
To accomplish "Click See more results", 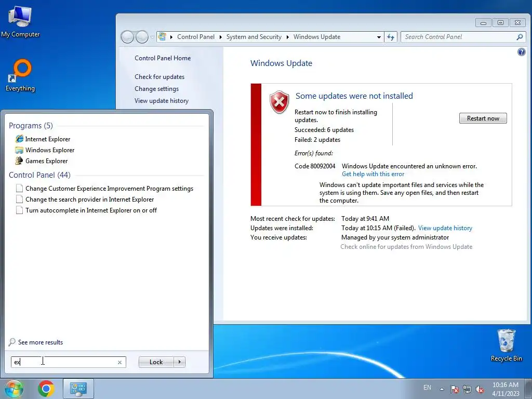I will pos(41,342).
